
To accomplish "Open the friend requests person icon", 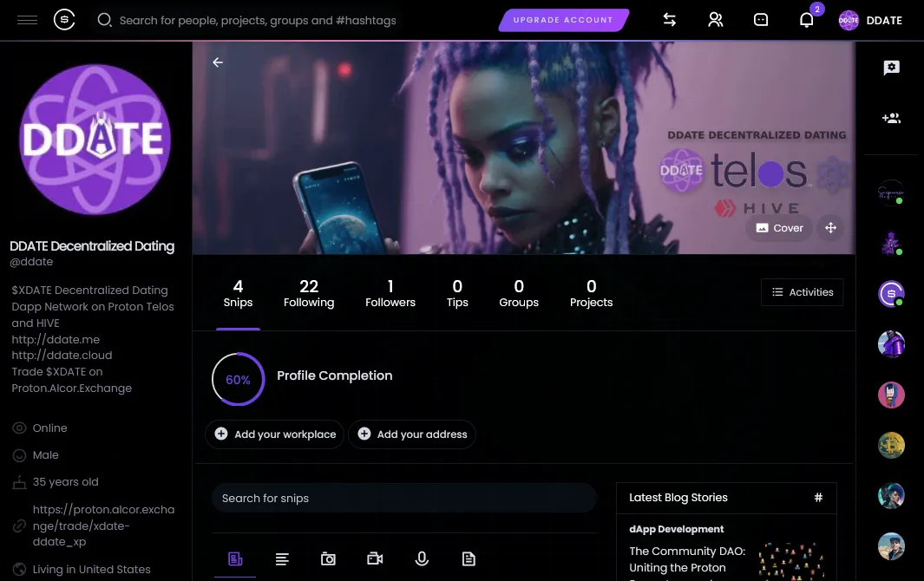I will click(716, 20).
